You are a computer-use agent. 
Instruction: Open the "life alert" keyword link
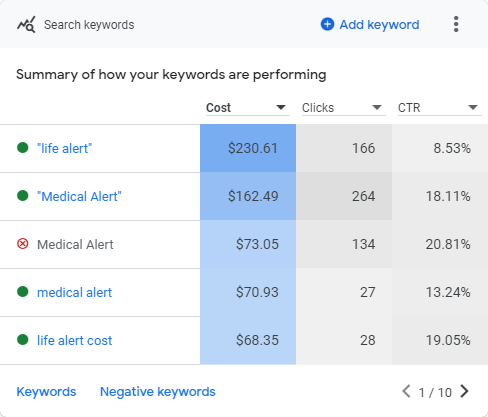coord(64,148)
